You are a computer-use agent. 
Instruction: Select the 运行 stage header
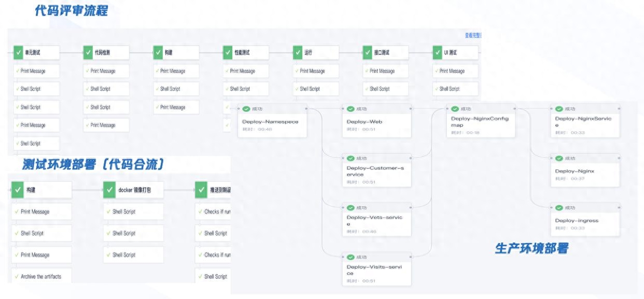pyautogui.click(x=316, y=52)
